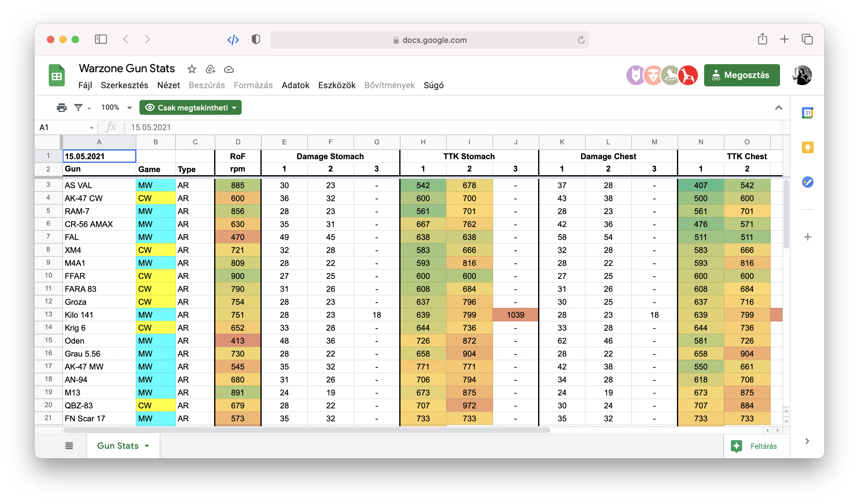
Task: Open the Gun Stats sheet tab menu
Action: (147, 446)
